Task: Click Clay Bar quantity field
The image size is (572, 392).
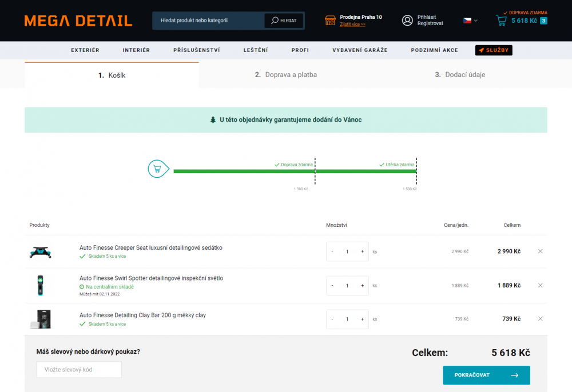Action: 347,319
